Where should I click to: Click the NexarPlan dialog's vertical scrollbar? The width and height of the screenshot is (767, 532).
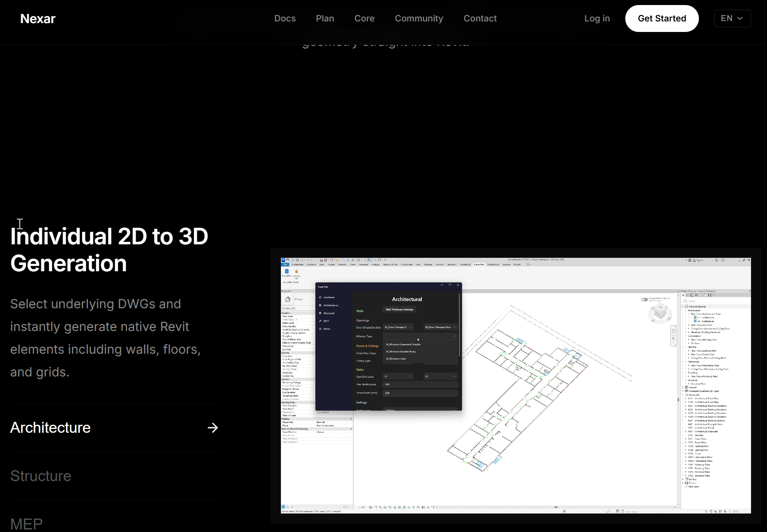point(460,326)
